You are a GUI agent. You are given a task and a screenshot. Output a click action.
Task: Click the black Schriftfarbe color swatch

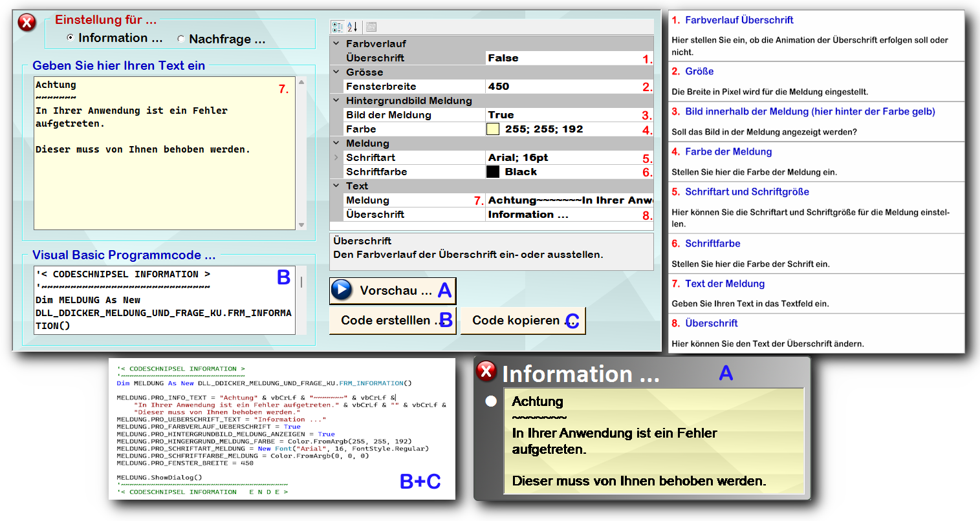click(x=493, y=172)
